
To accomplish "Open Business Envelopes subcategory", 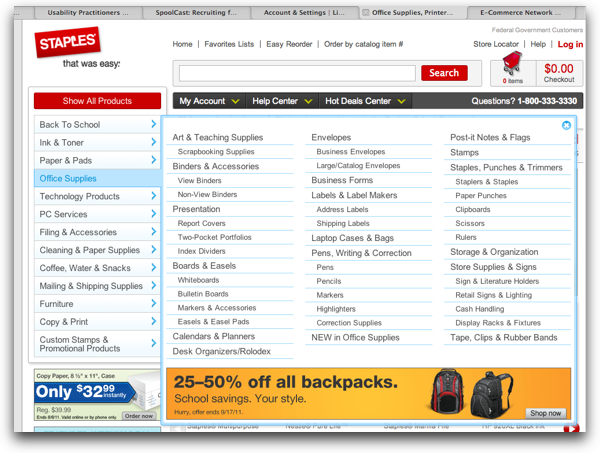I will [351, 152].
